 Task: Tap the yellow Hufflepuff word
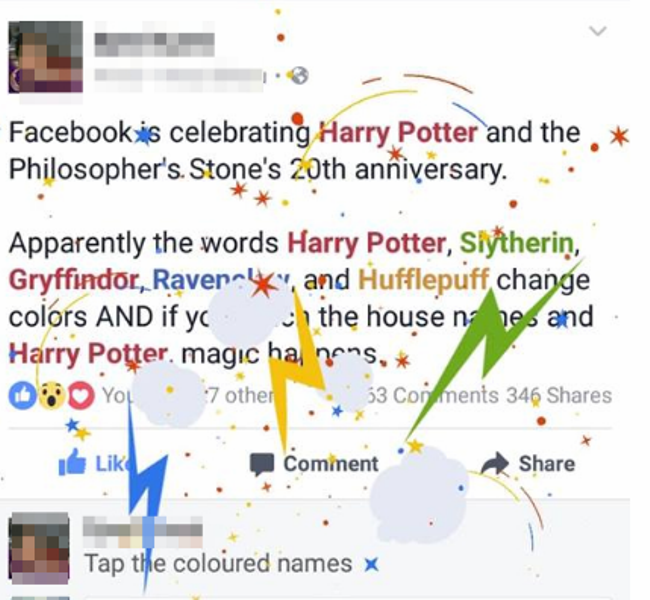(423, 280)
